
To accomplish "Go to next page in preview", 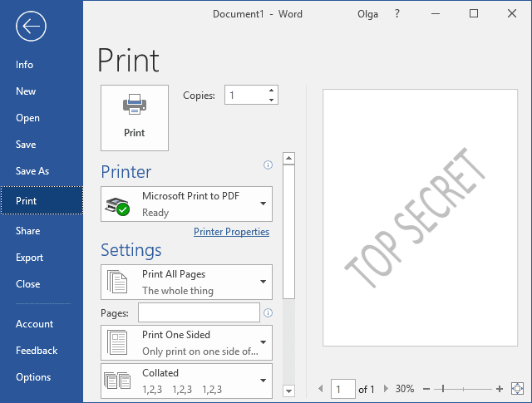I will click(x=386, y=389).
